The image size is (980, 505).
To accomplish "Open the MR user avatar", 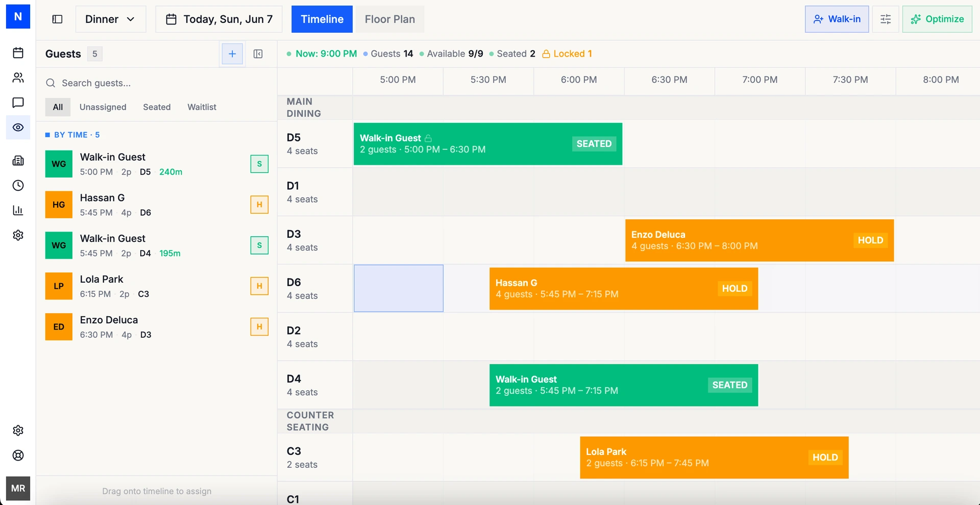I will [x=18, y=489].
